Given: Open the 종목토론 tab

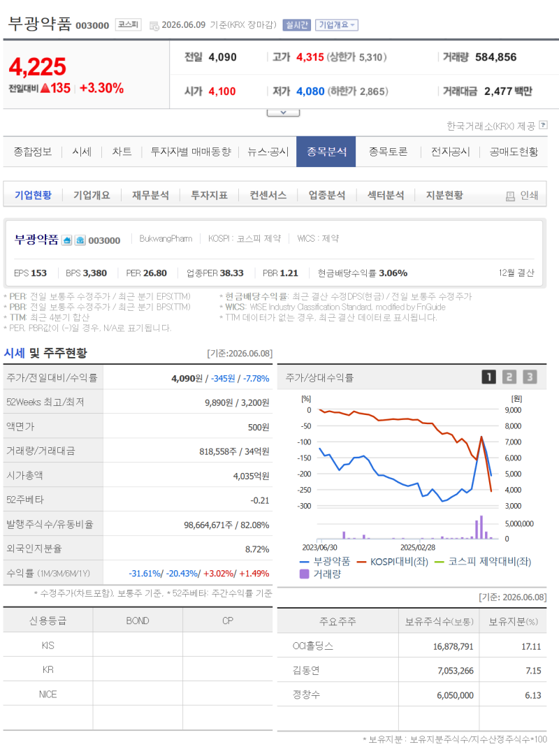Looking at the screenshot, I should tap(389, 152).
